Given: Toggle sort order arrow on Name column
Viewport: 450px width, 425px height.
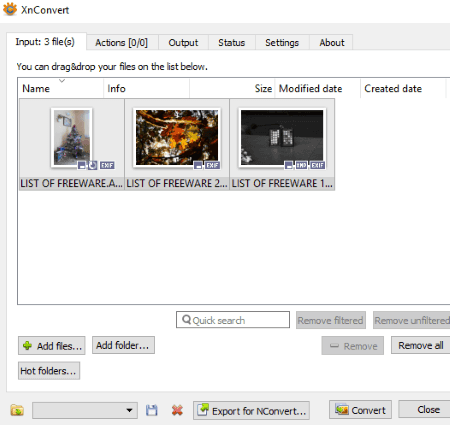Looking at the screenshot, I should click(x=62, y=81).
